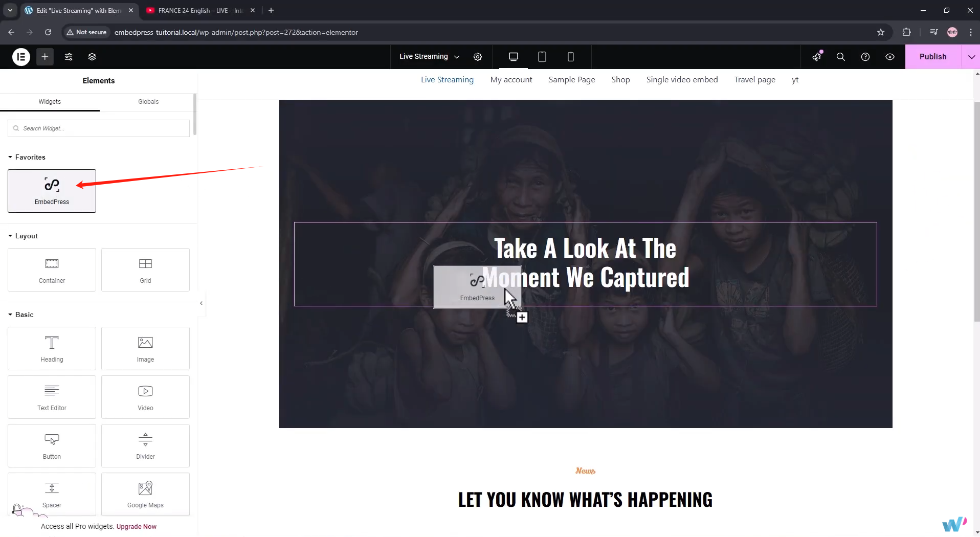Click the address bar URL
This screenshot has width=980, height=537.
(236, 32)
